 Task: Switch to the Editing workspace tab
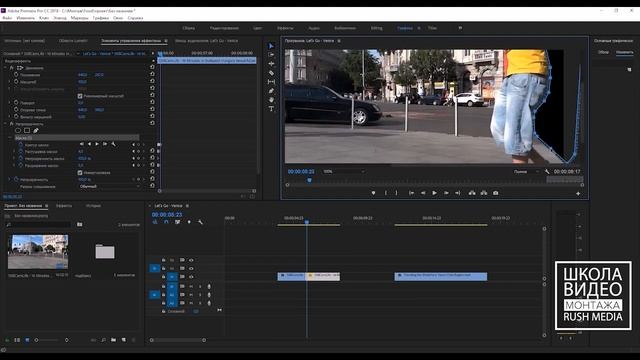(376, 28)
